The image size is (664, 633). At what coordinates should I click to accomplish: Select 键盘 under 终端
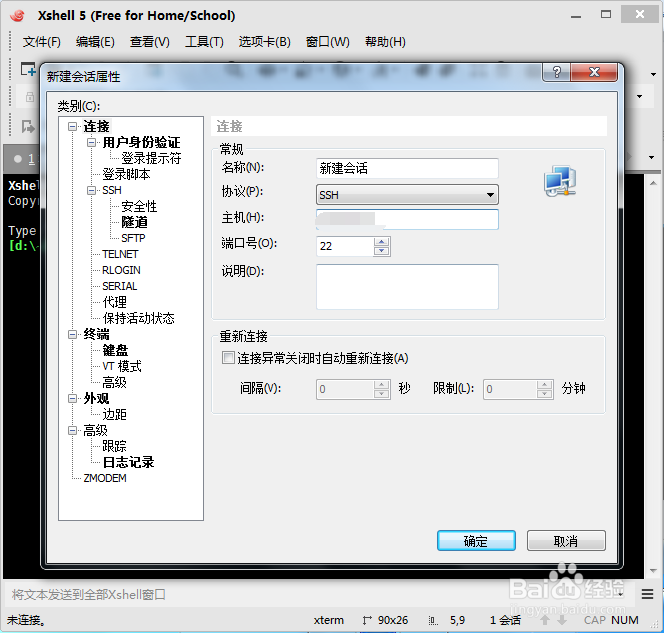[115, 350]
